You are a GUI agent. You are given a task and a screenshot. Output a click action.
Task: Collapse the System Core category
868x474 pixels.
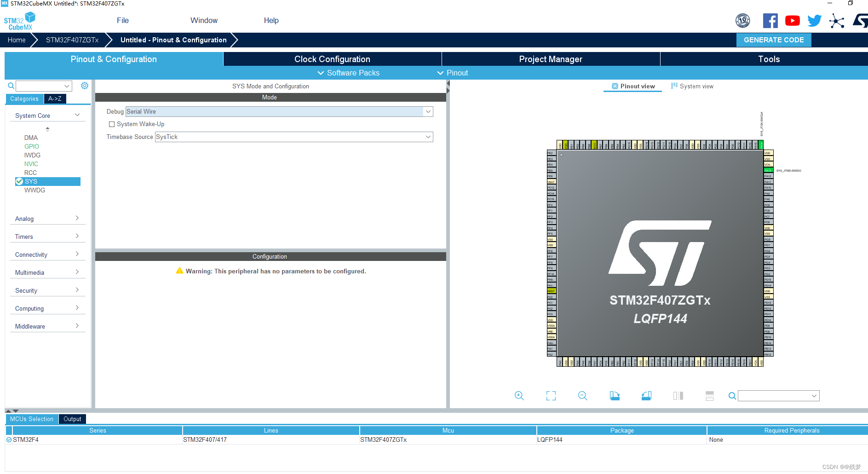click(78, 115)
